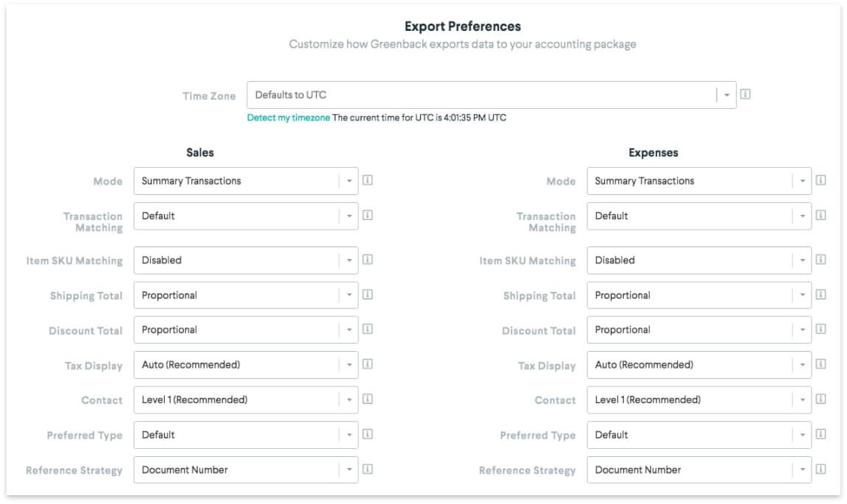View info for Expenses Tax Display
The height and width of the screenshot is (504, 847).
point(821,364)
